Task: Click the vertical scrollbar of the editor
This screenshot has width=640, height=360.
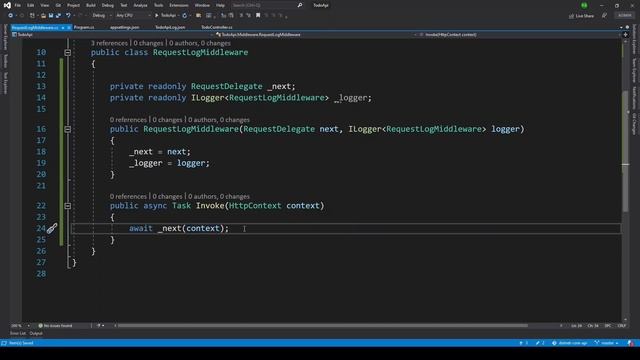Action: (x=625, y=151)
